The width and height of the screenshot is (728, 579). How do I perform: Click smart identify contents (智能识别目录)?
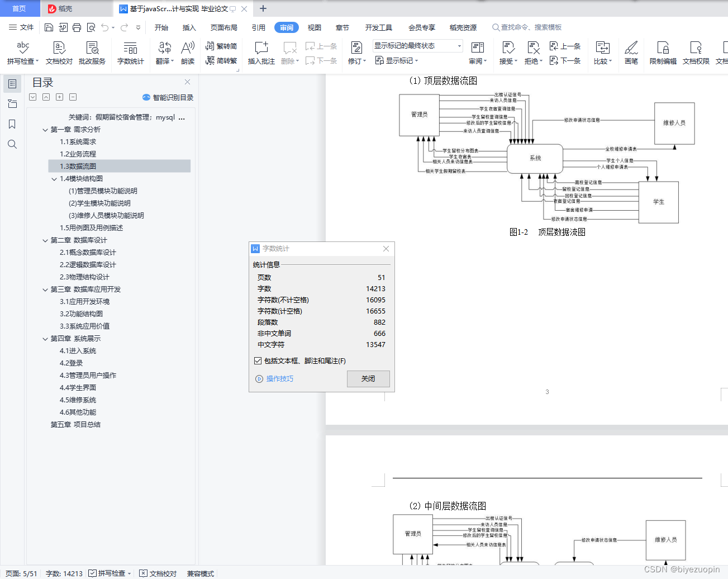coord(168,97)
